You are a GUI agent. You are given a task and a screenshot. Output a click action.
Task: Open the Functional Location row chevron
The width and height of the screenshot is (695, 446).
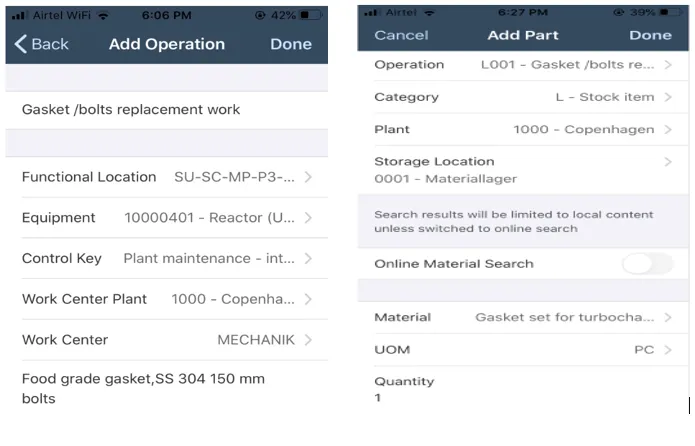click(308, 177)
